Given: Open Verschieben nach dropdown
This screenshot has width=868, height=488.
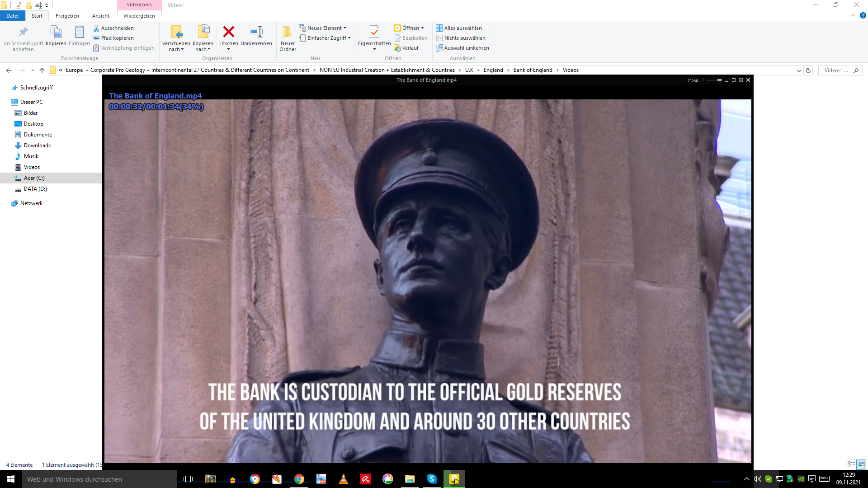Looking at the screenshot, I should click(x=176, y=38).
